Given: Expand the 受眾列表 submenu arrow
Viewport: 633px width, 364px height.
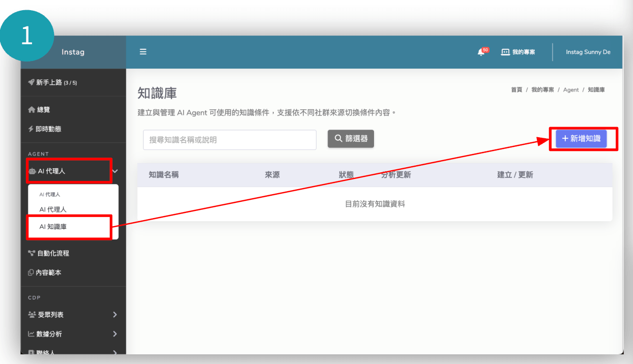Looking at the screenshot, I should 114,315.
